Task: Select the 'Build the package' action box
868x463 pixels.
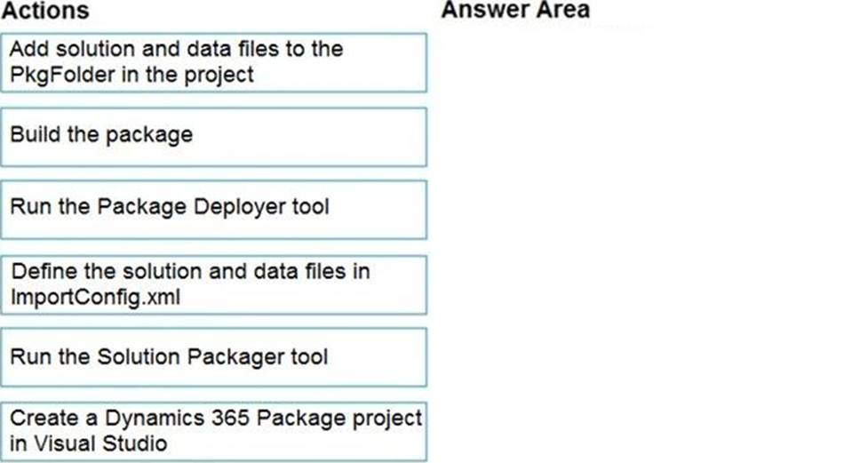Action: click(x=214, y=138)
